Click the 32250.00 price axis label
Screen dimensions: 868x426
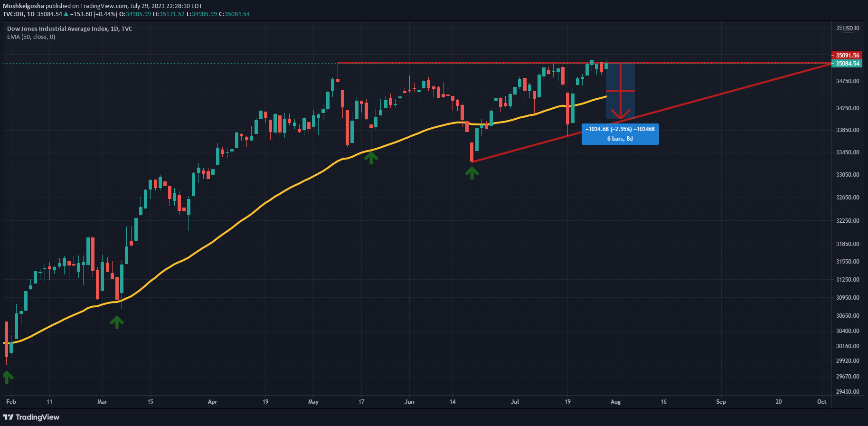tap(848, 221)
